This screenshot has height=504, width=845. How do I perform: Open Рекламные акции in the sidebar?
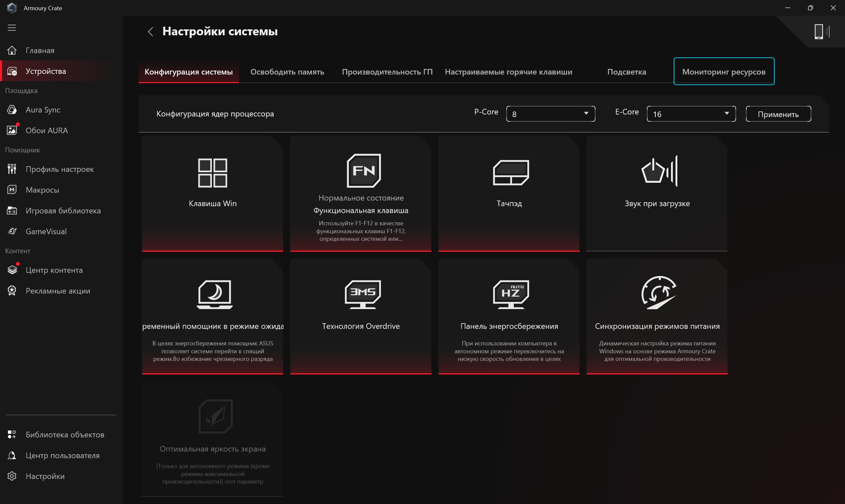tap(61, 291)
